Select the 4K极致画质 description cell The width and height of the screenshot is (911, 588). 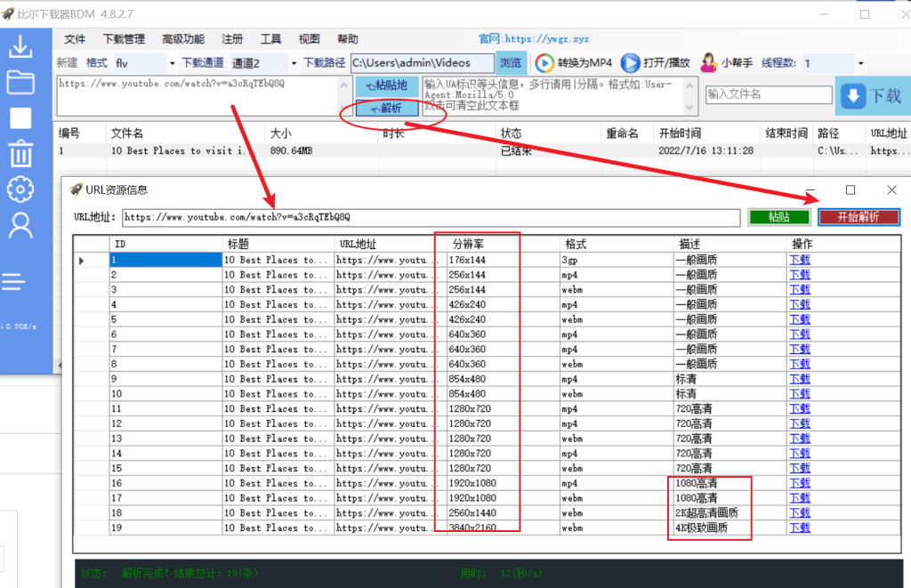click(x=730, y=528)
